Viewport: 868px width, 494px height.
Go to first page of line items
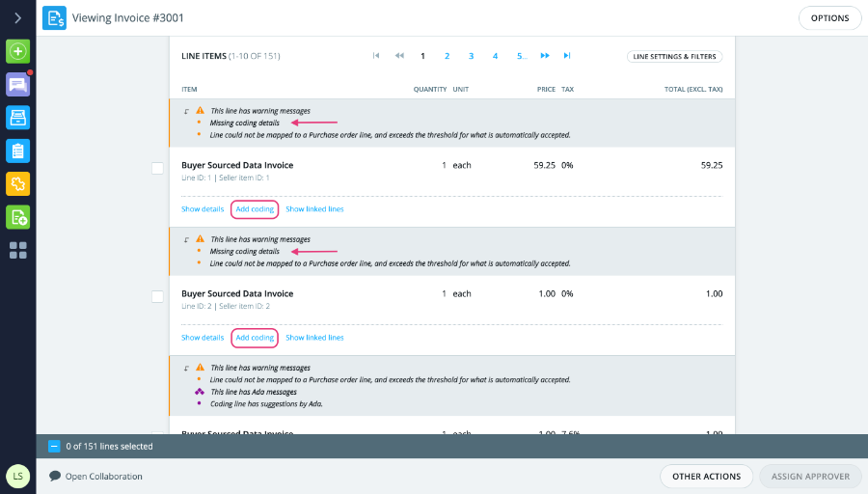376,55
